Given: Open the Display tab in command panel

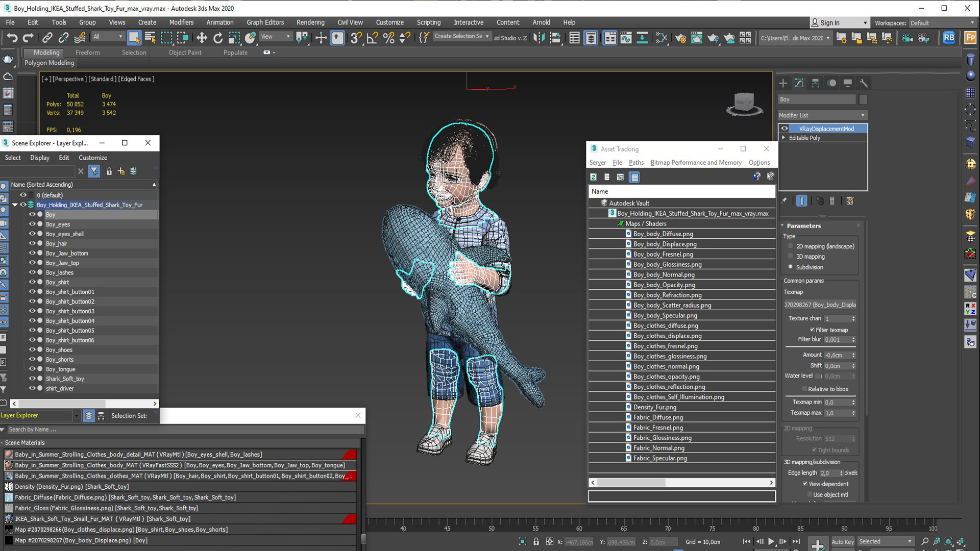Looking at the screenshot, I should (847, 83).
